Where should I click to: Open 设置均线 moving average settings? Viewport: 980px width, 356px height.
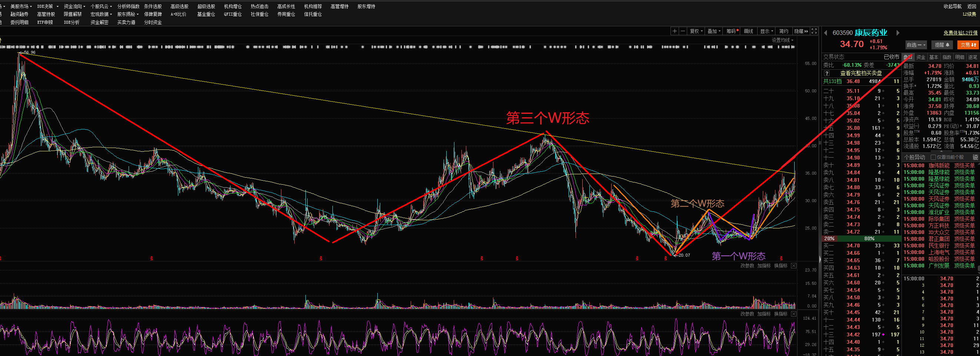(x=782, y=40)
